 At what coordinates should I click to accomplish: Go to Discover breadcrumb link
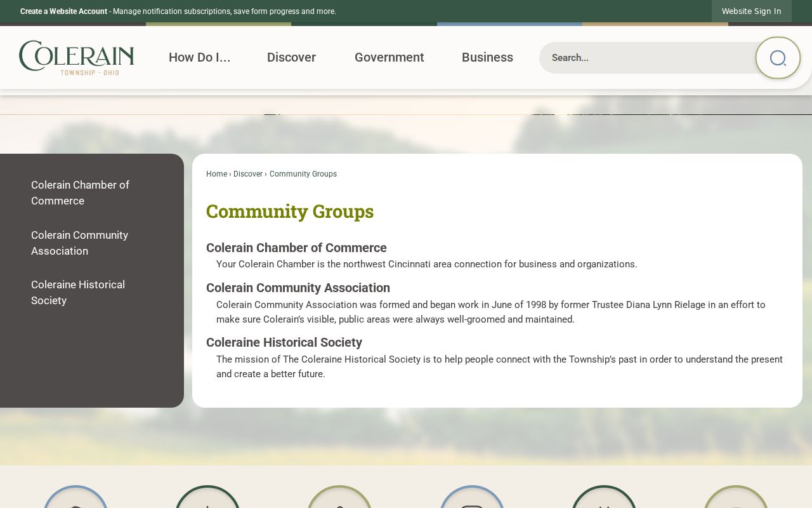[x=248, y=174]
